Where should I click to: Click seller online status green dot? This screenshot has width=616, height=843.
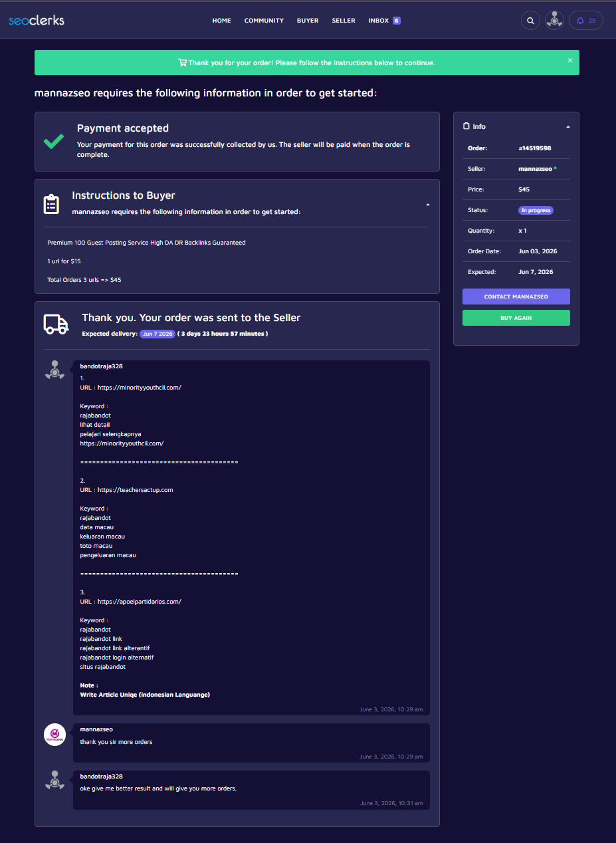[x=556, y=168]
